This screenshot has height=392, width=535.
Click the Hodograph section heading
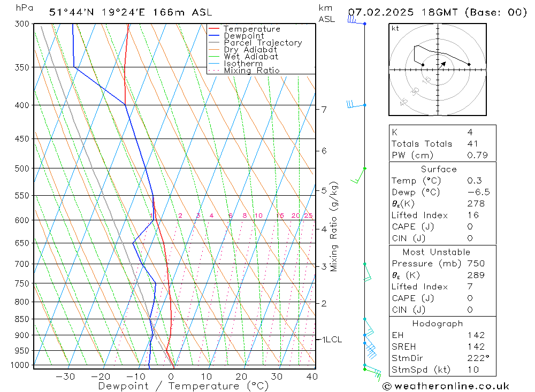438,324
